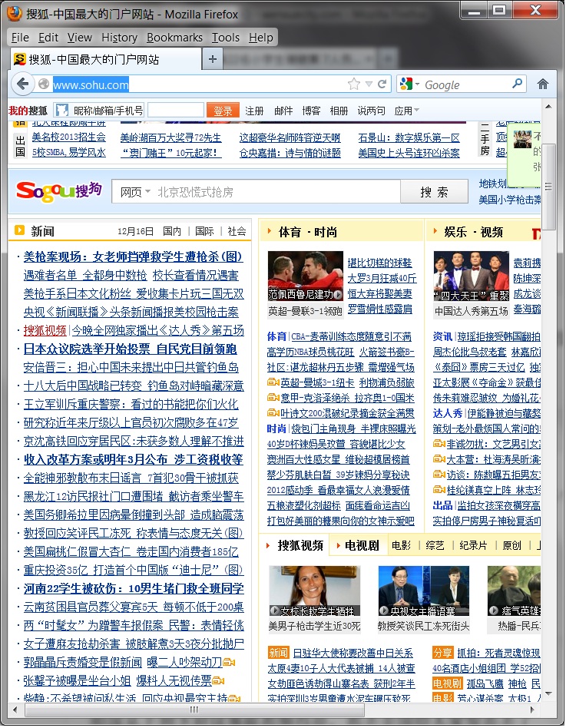Click the yellow play icon beside 新闻 heading
566x728 pixels.
pos(19,230)
